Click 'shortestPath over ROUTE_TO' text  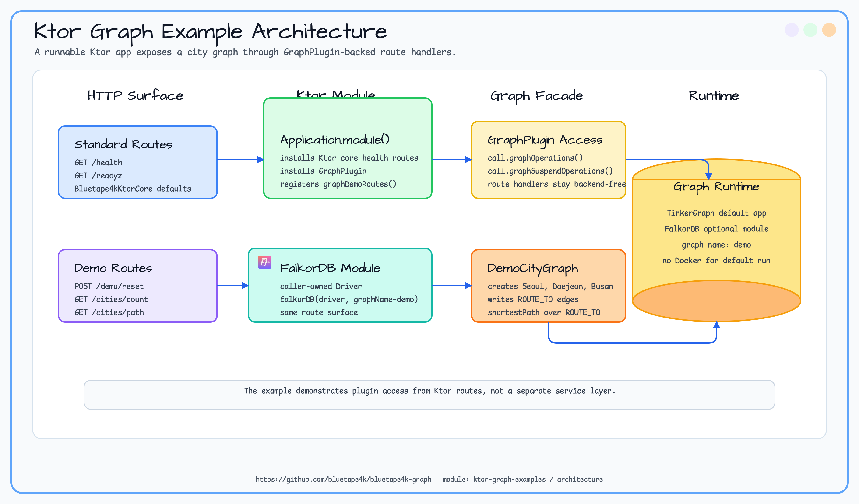tap(544, 312)
